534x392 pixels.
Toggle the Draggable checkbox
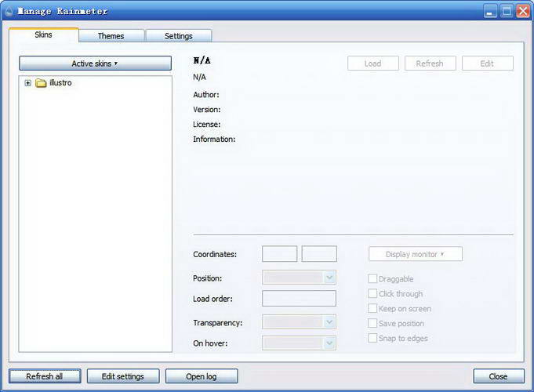(372, 278)
